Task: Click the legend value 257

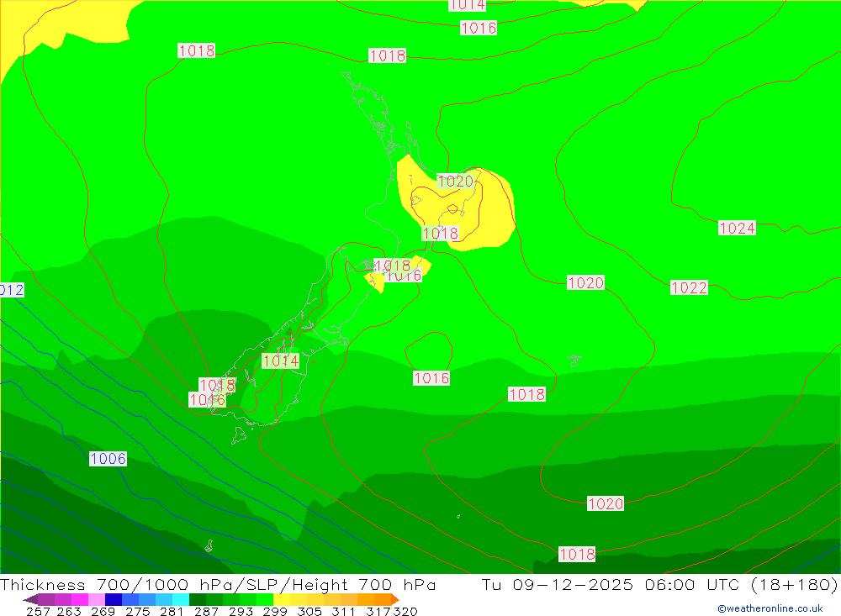Action: 38,611
